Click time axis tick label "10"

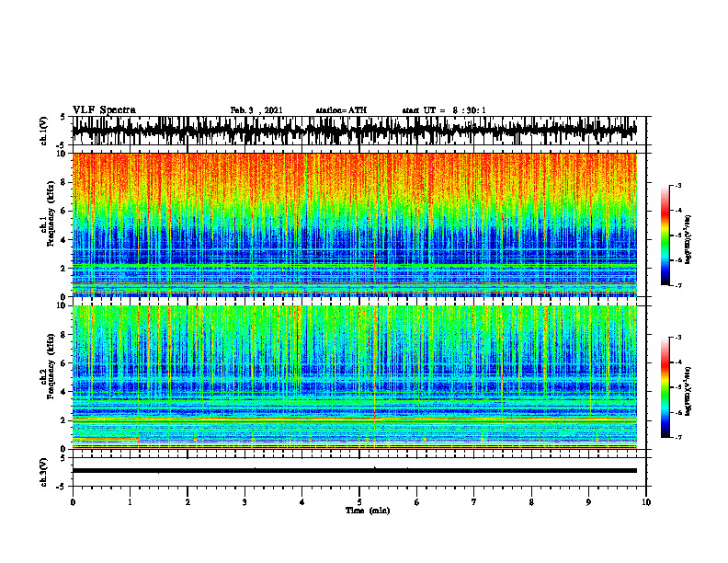646,502
